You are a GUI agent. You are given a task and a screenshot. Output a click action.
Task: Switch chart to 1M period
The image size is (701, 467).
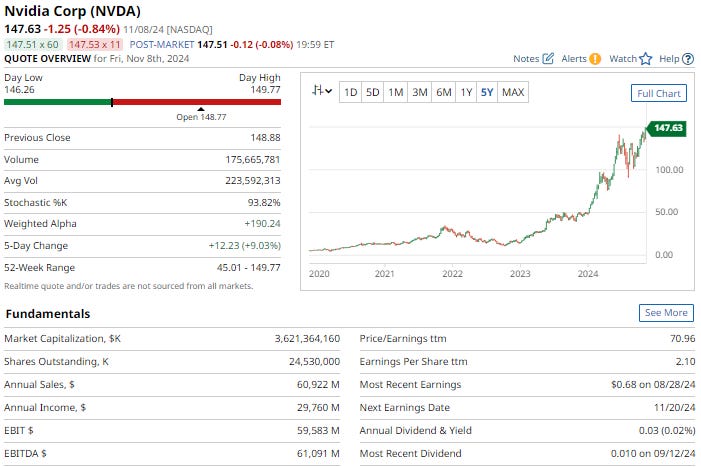click(396, 93)
